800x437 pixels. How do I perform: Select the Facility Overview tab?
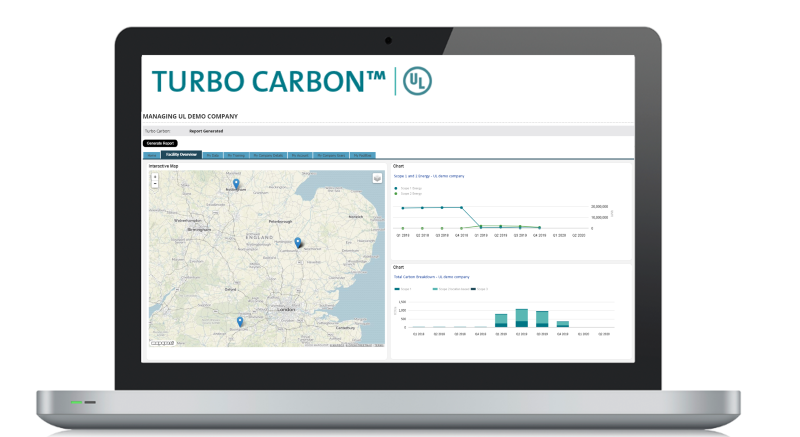[x=181, y=155]
